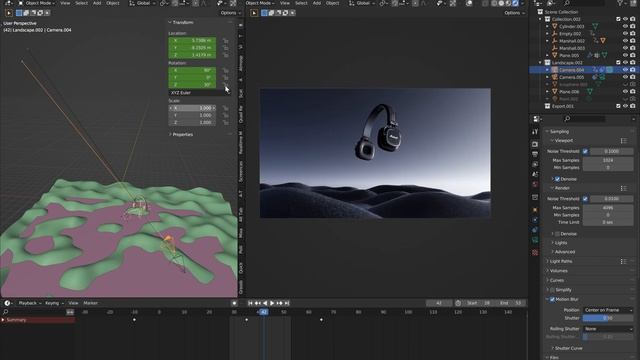Open the timeline Marker menu
This screenshot has width=640, height=360.
point(91,303)
